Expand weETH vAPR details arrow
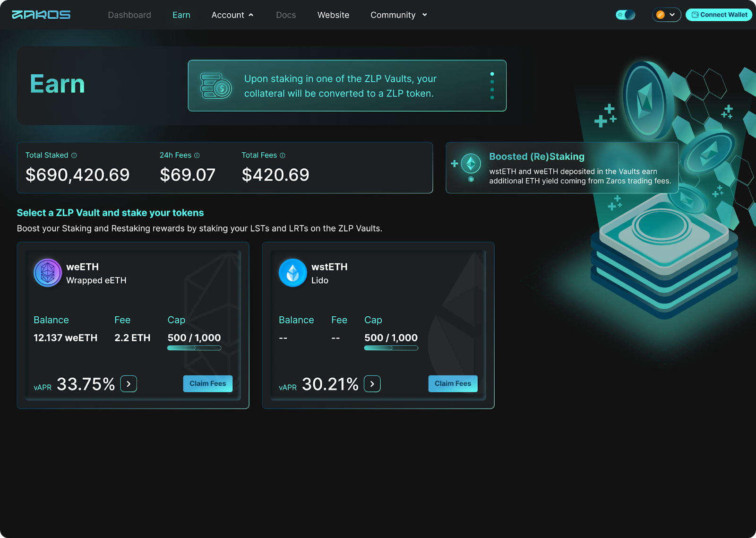756x538 pixels. tap(129, 384)
